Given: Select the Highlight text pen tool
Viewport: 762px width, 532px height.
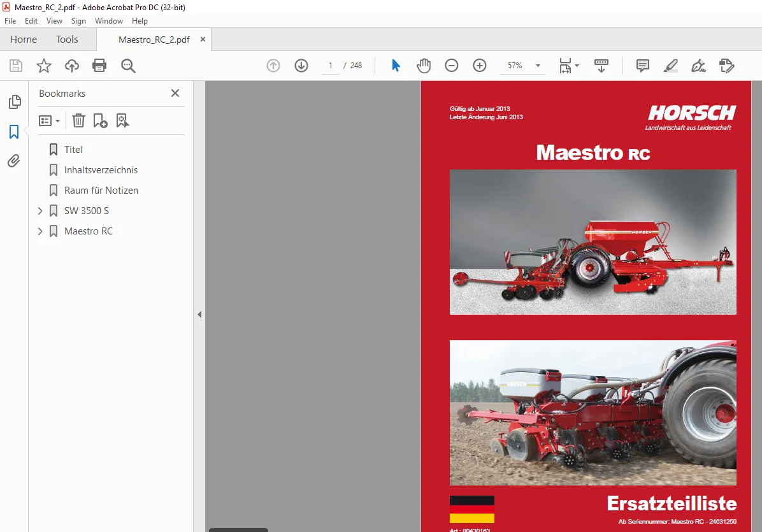Looking at the screenshot, I should coord(671,66).
